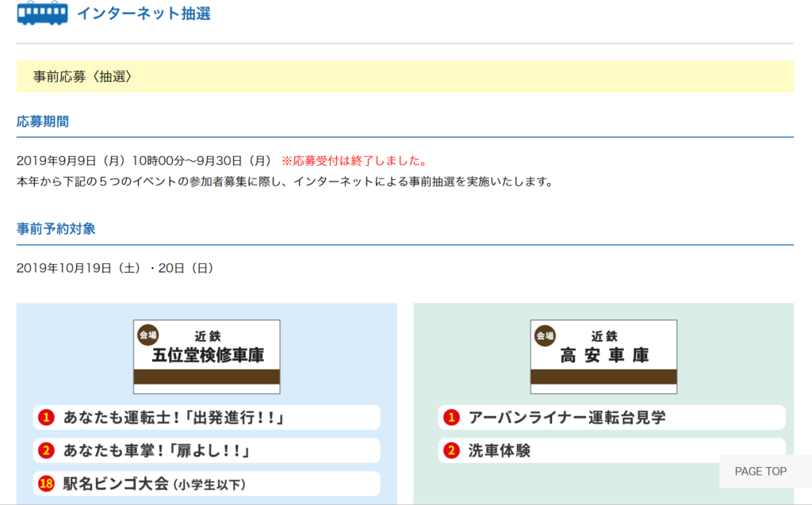Image resolution: width=812 pixels, height=505 pixels.
Task: Click the 会場 badge on 高安車庫 sign
Action: click(x=545, y=335)
